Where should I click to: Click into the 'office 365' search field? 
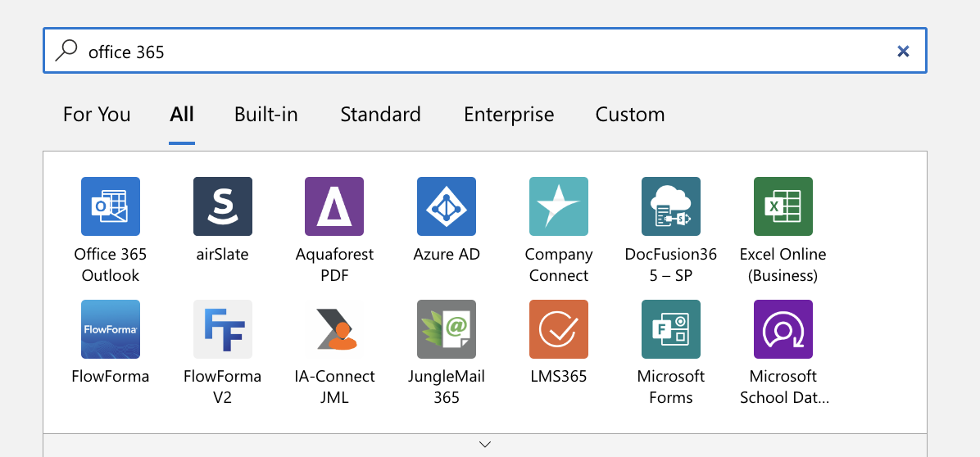click(x=485, y=51)
